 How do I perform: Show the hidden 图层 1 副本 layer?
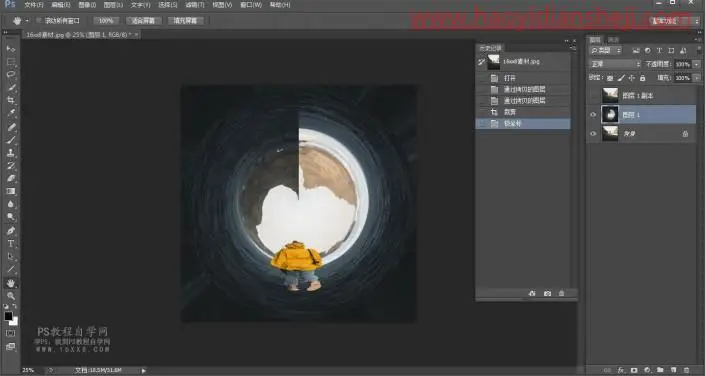tap(593, 95)
